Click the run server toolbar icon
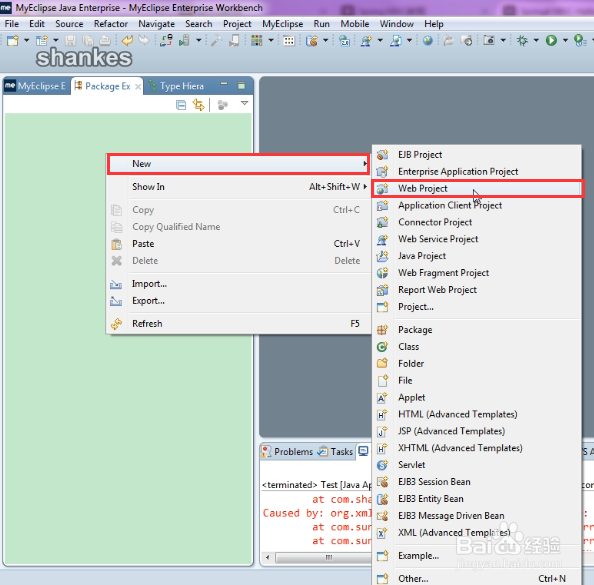This screenshot has height=585, width=594. (x=184, y=40)
